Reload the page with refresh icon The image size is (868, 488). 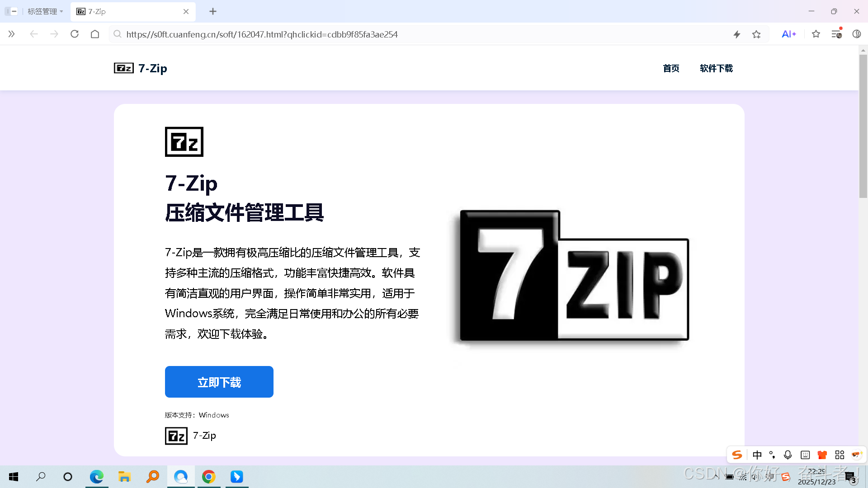point(75,34)
